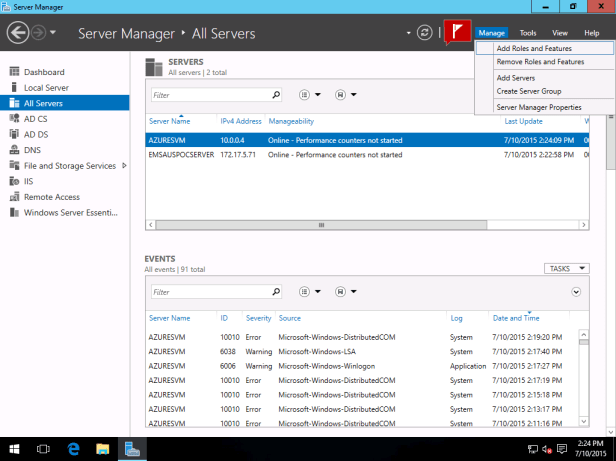Image resolution: width=616 pixels, height=461 pixels.
Task: Choose Server Manager Properties menu item
Action: [539, 106]
